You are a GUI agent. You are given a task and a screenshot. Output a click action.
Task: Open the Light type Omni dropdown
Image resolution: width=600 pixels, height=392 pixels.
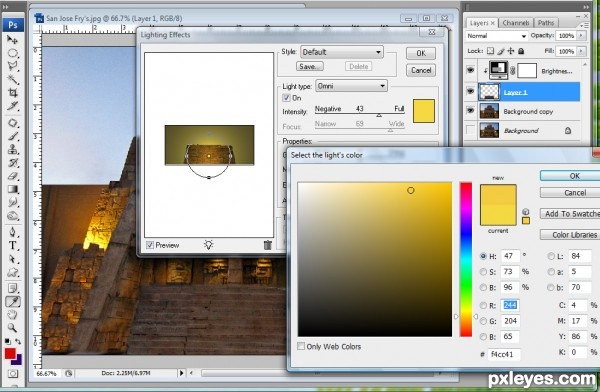351,86
